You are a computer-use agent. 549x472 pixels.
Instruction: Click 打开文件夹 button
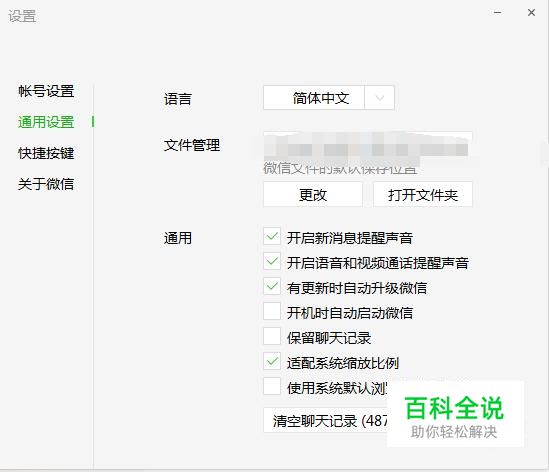coord(423,194)
